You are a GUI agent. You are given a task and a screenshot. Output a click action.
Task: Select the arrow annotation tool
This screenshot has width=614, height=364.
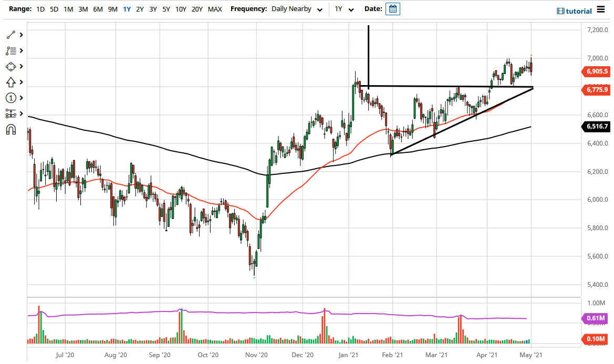[10, 82]
